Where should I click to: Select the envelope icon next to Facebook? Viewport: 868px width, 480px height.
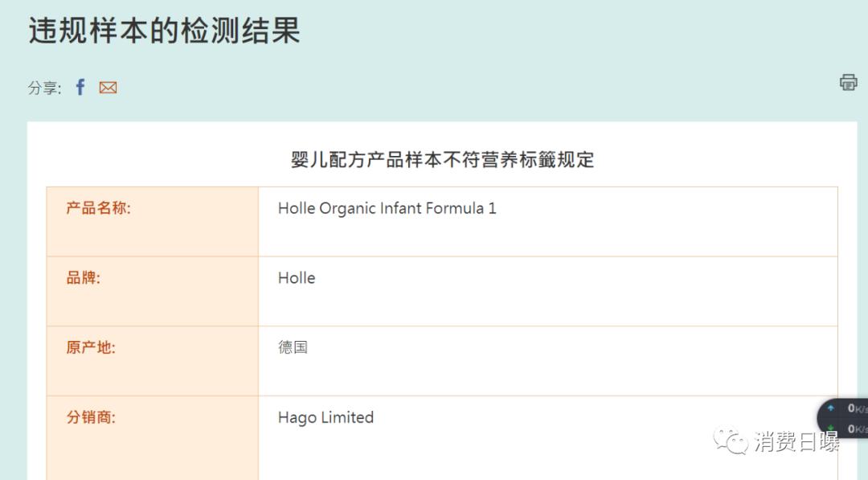pos(107,87)
